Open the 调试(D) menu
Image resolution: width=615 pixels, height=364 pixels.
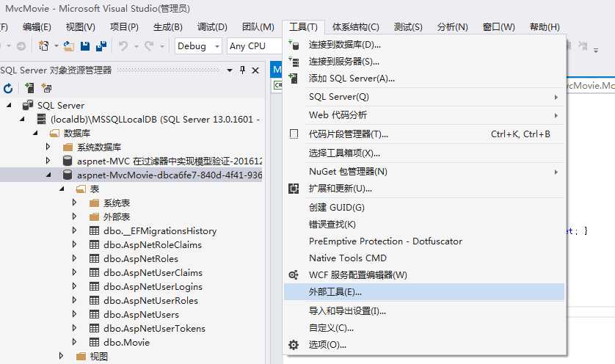[212, 27]
